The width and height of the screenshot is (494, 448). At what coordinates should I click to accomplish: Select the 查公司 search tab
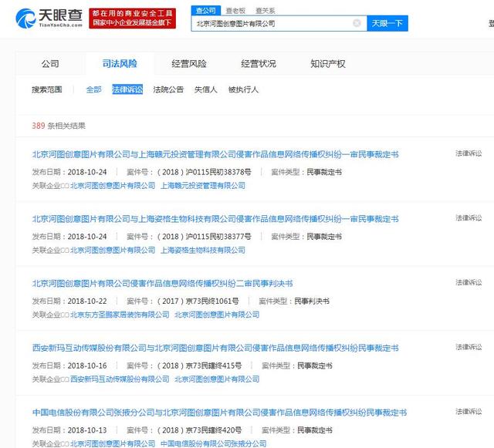[205, 11]
